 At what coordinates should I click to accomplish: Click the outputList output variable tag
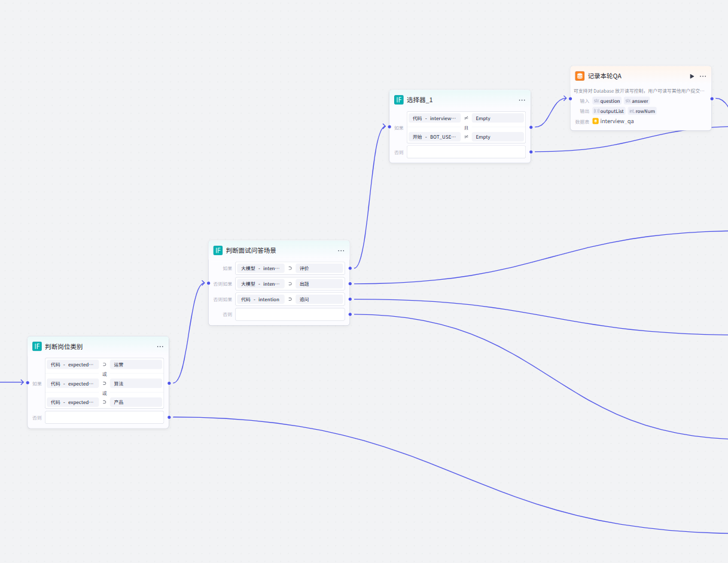coord(609,111)
